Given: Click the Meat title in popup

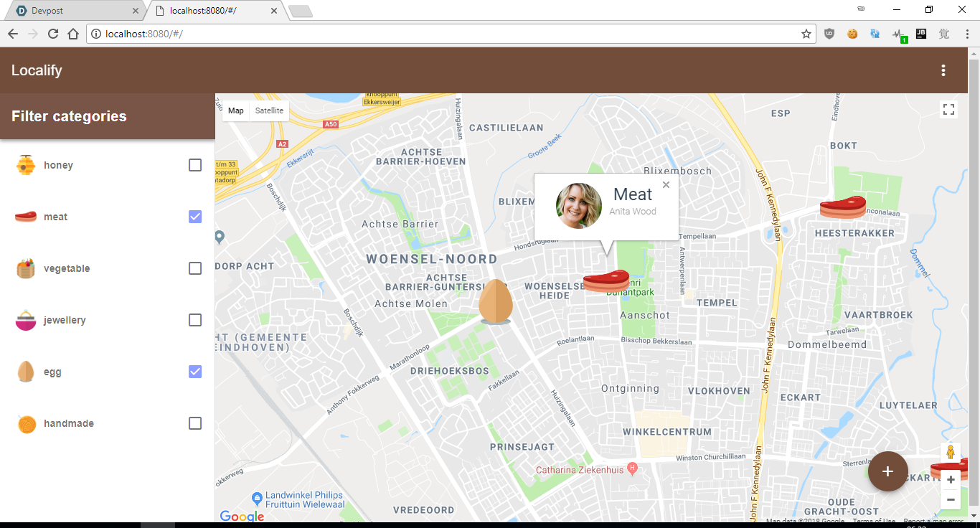Looking at the screenshot, I should tap(633, 194).
